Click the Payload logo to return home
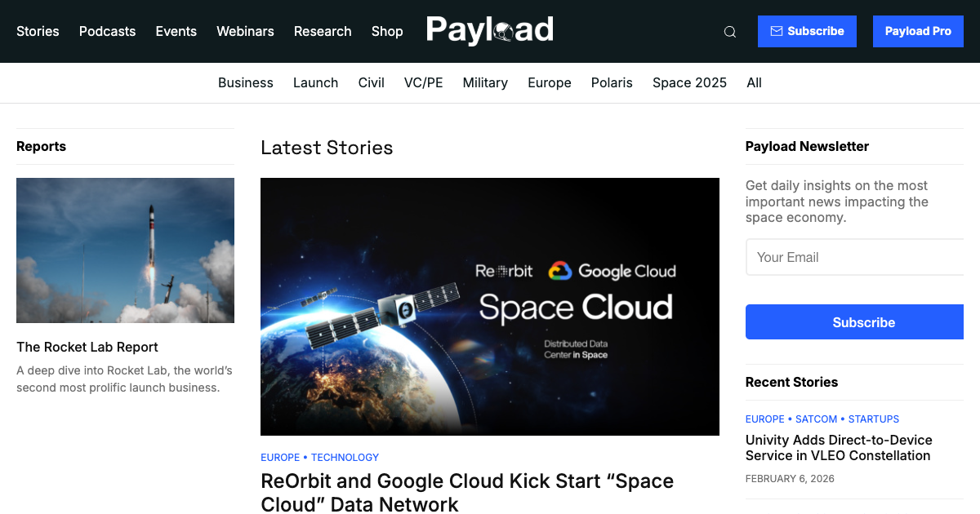The height and width of the screenshot is (514, 980). pyautogui.click(x=489, y=31)
